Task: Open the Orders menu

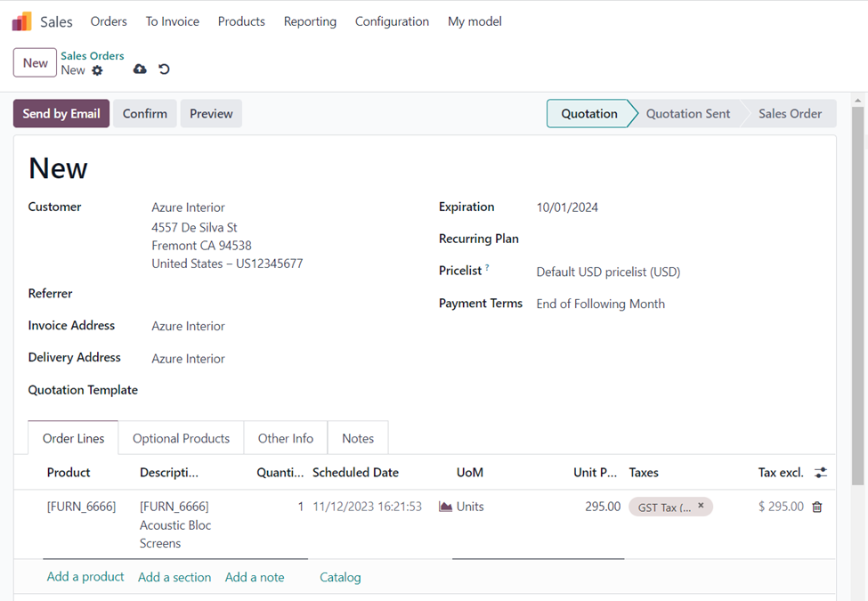Action: coord(109,21)
